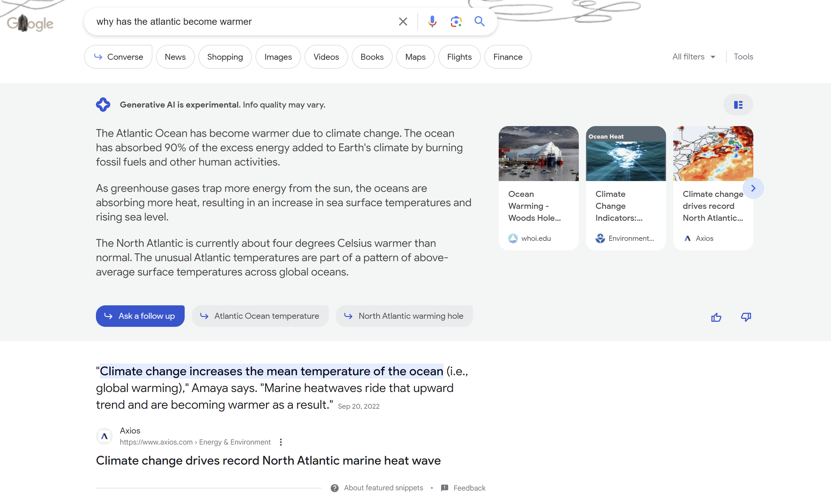Viewport: 831px width, 504px height.
Task: Open the three-dot menu on the Axios result
Action: point(281,442)
